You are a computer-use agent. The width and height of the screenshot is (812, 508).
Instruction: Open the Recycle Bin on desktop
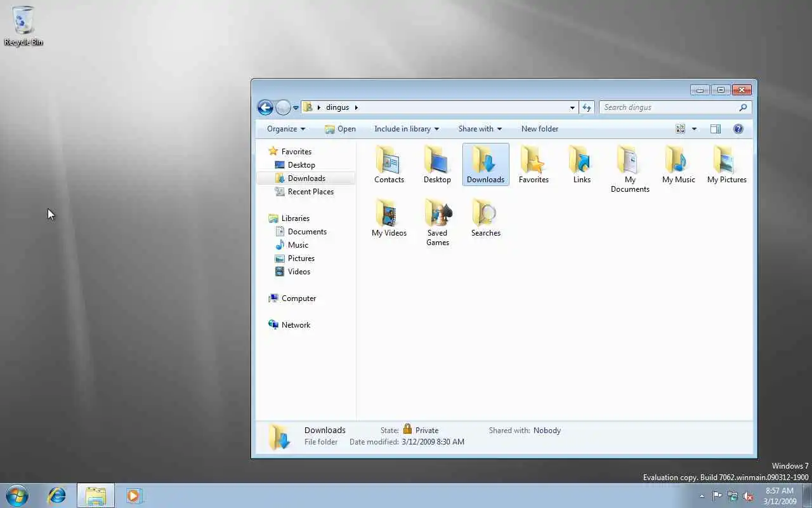click(x=23, y=26)
